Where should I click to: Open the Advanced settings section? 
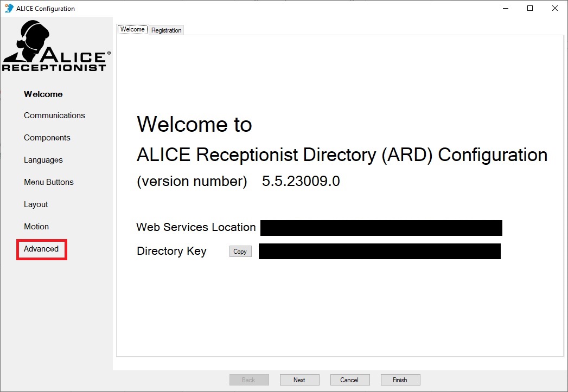pos(41,249)
